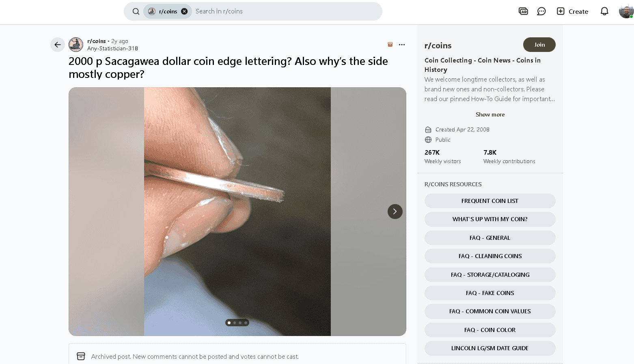
Task: Select the last gallery pagination dot
Action: pos(246,323)
